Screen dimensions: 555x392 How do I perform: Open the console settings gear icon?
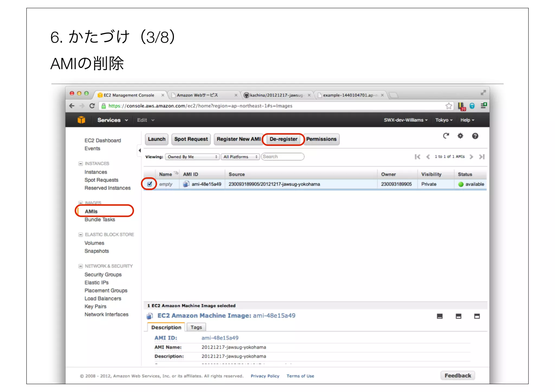click(460, 136)
